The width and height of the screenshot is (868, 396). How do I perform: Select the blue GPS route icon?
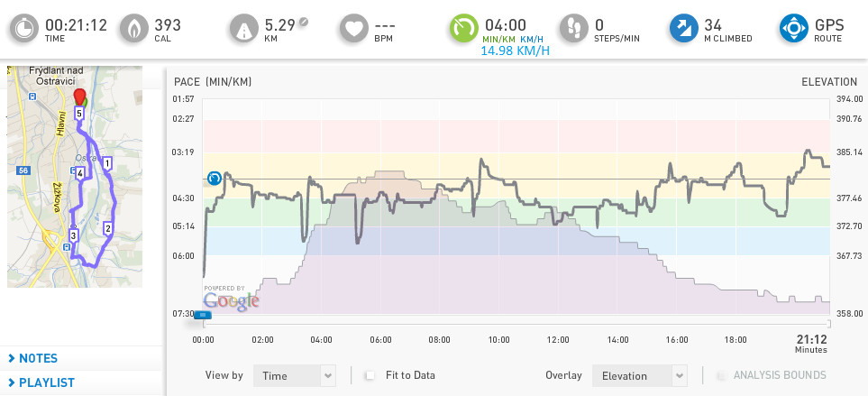[794, 28]
